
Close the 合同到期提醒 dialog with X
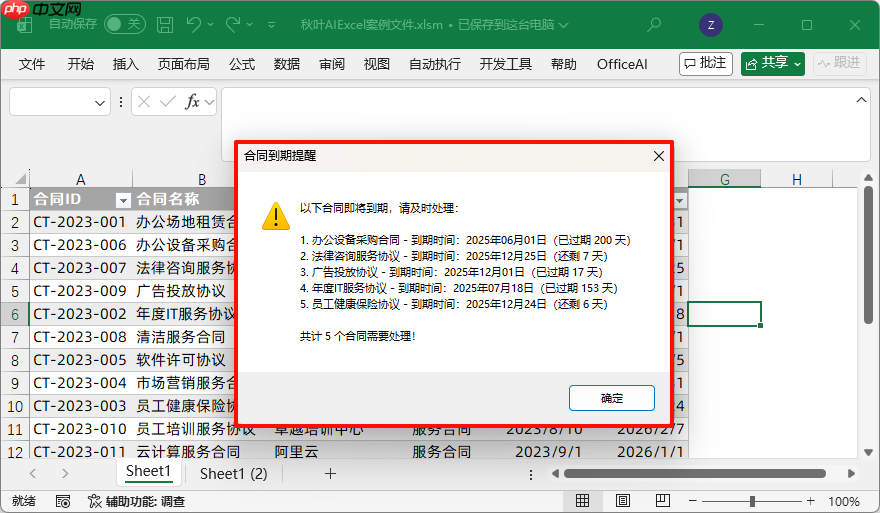[659, 156]
